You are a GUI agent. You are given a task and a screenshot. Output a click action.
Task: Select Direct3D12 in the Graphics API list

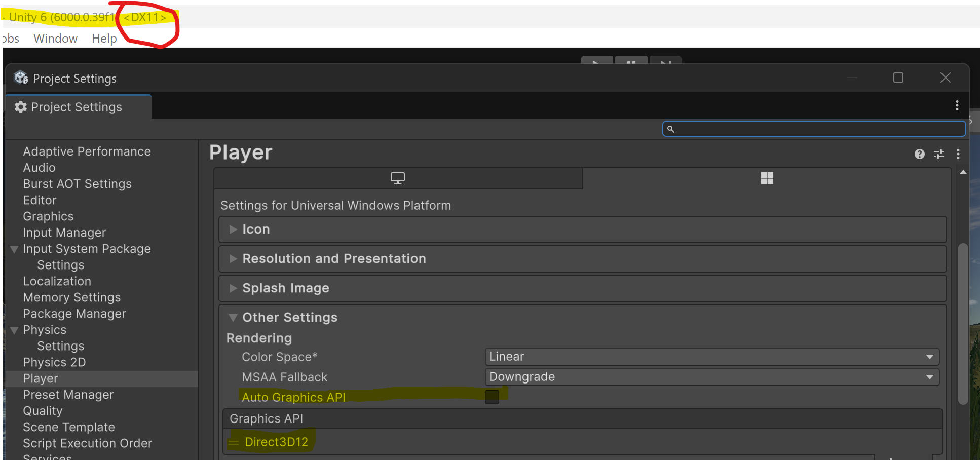(x=276, y=441)
